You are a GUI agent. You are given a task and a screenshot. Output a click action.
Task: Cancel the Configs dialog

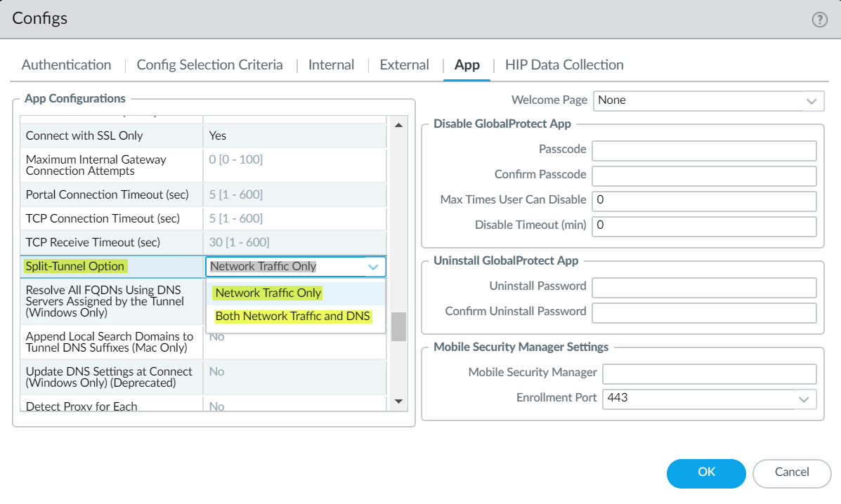[x=792, y=472]
